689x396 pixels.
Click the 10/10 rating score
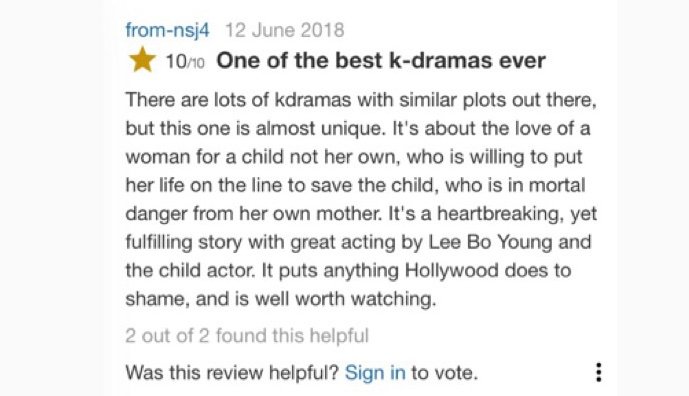coord(185,61)
